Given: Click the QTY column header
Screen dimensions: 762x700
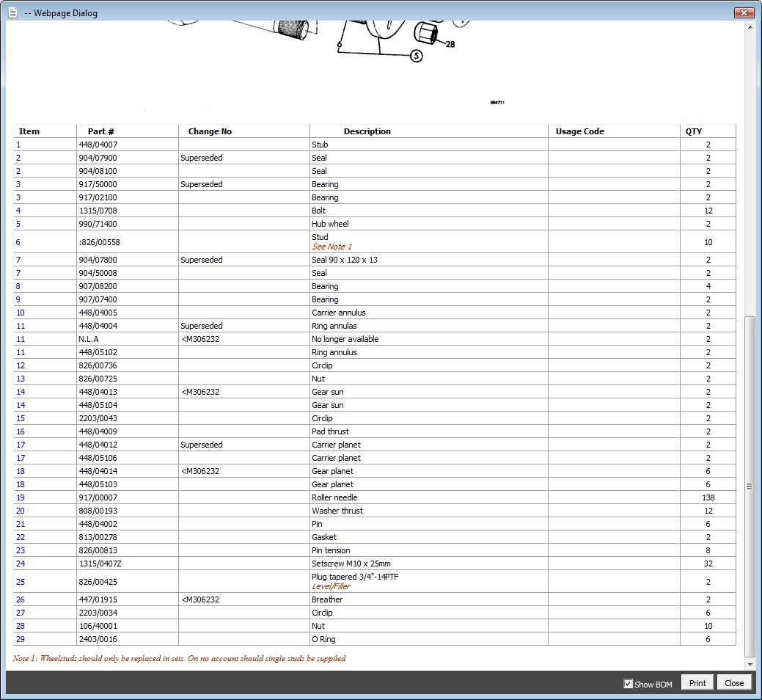Looking at the screenshot, I should [x=694, y=131].
